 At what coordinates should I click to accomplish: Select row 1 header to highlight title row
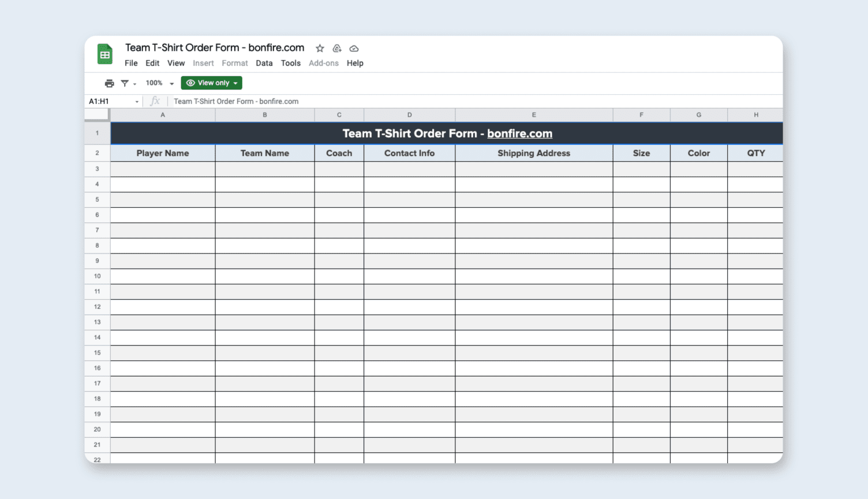[96, 133]
